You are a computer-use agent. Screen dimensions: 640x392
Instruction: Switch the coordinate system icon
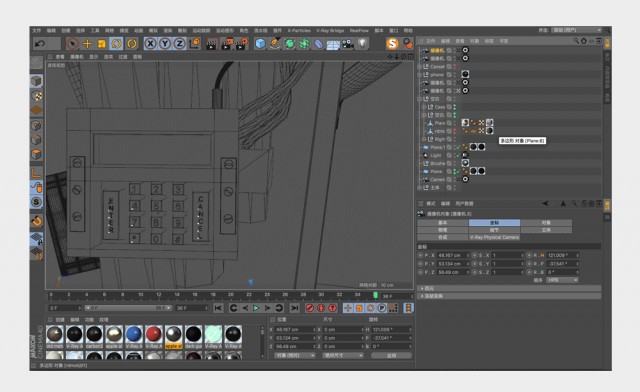(194, 43)
